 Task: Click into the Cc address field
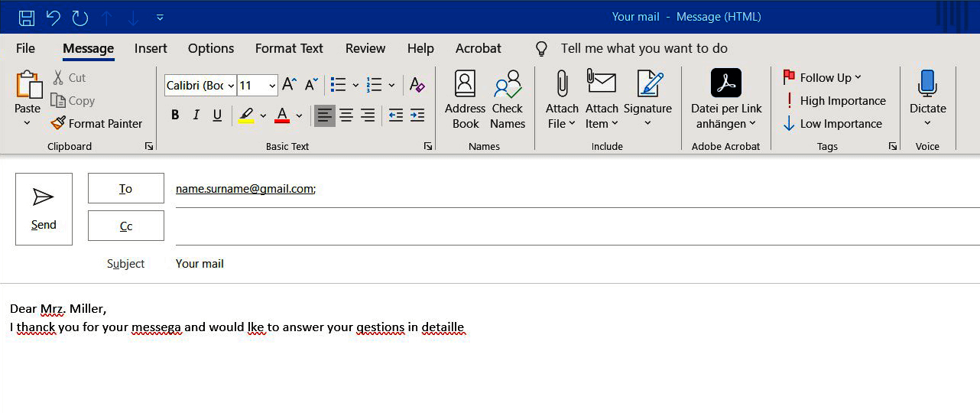point(577,226)
